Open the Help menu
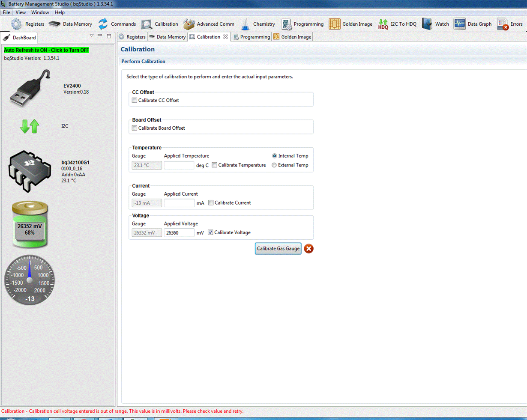This screenshot has height=420, width=527. click(x=60, y=12)
